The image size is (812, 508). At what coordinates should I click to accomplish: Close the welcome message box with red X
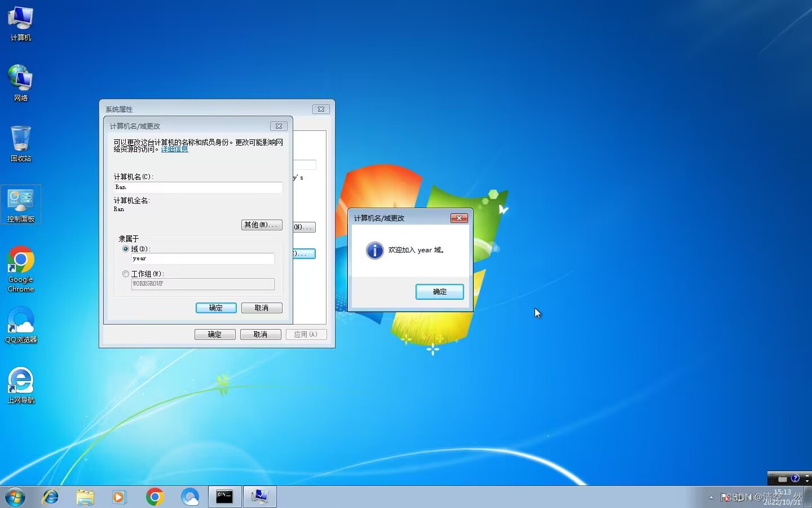459,218
